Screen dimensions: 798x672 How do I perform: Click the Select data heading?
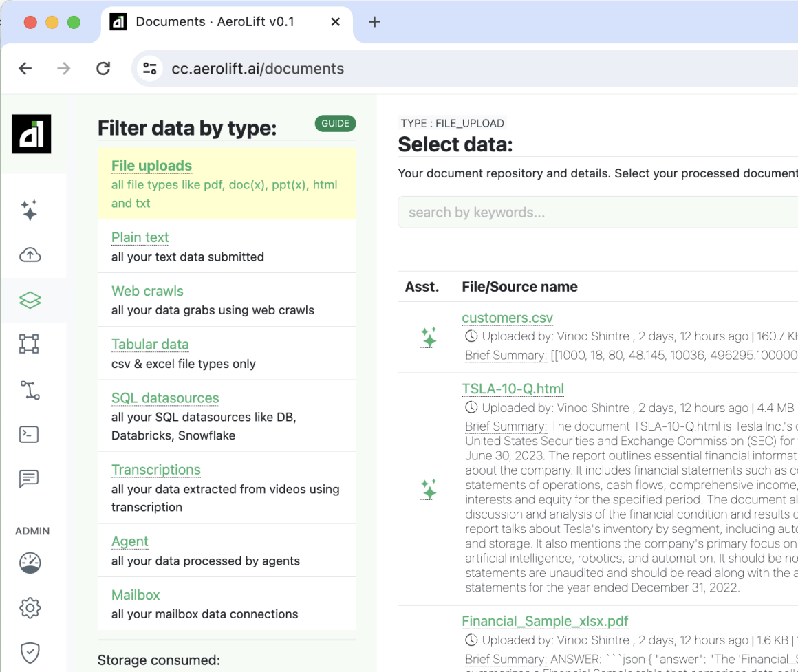pos(455,144)
